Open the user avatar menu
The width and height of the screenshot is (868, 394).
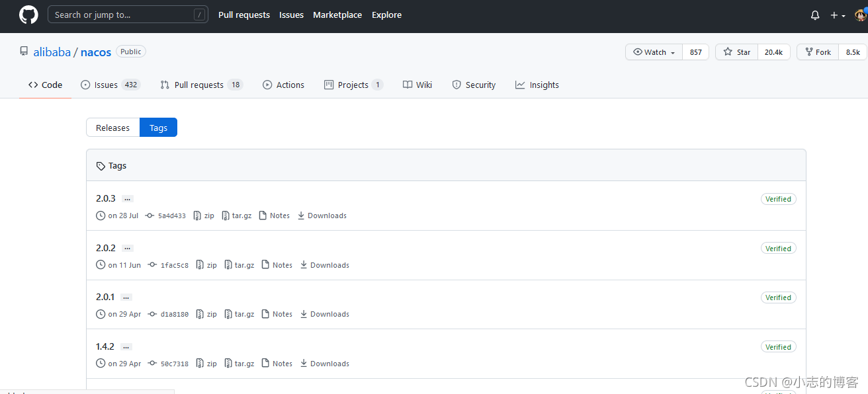coord(861,15)
